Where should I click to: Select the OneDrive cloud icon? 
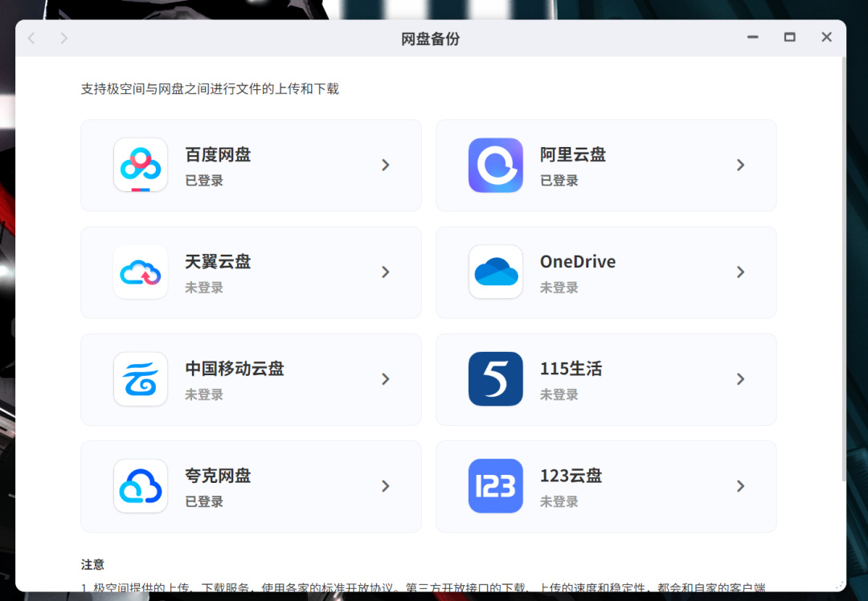[x=495, y=272]
